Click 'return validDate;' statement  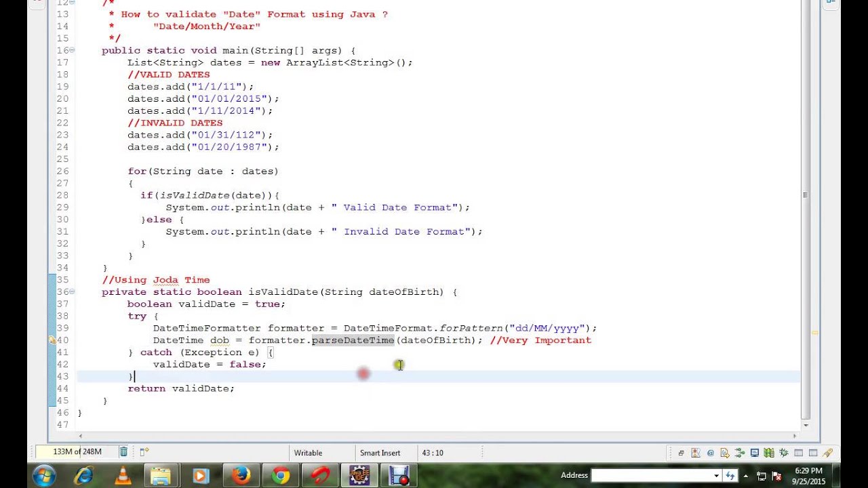pyautogui.click(x=181, y=388)
